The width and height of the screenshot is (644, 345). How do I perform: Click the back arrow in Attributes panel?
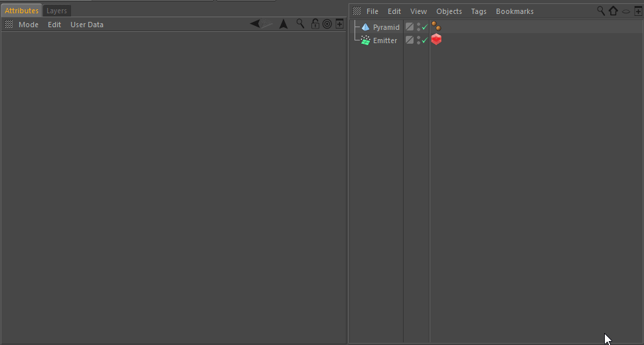[255, 24]
